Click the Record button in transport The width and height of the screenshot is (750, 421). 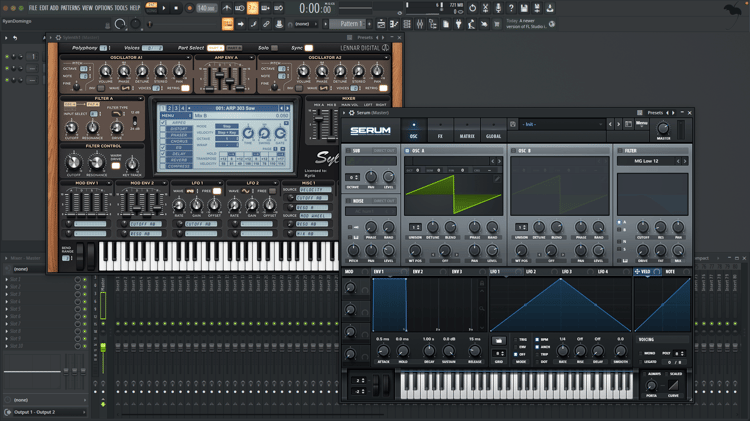click(189, 8)
